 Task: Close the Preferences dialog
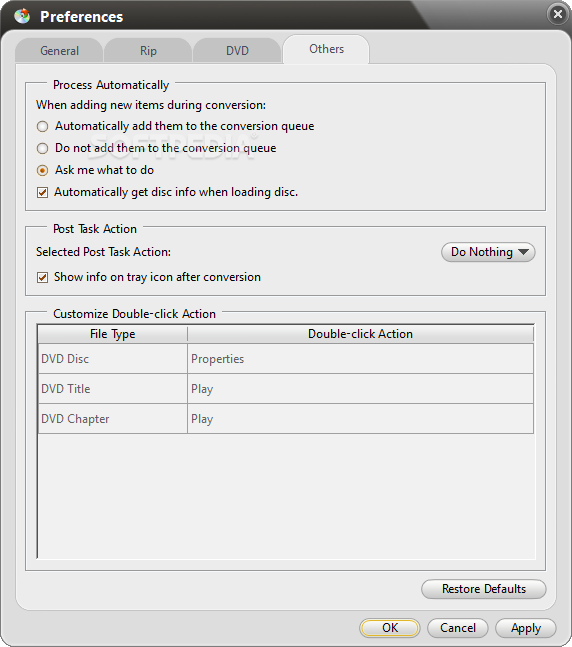pyautogui.click(x=558, y=14)
